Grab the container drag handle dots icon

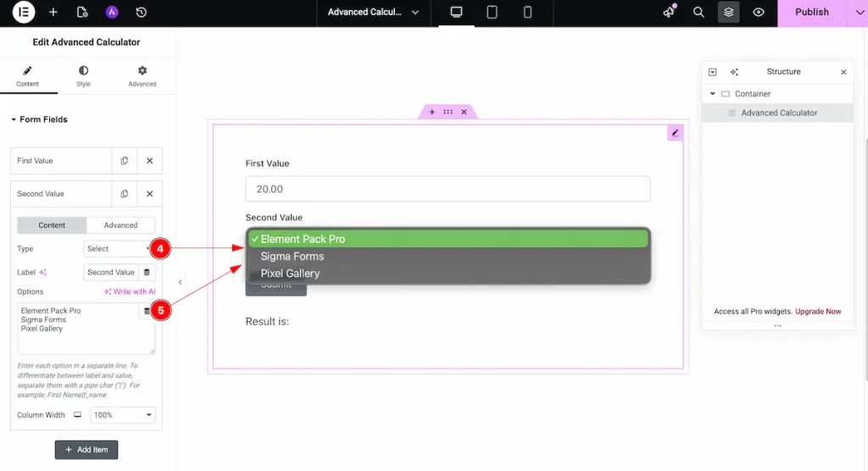(448, 112)
